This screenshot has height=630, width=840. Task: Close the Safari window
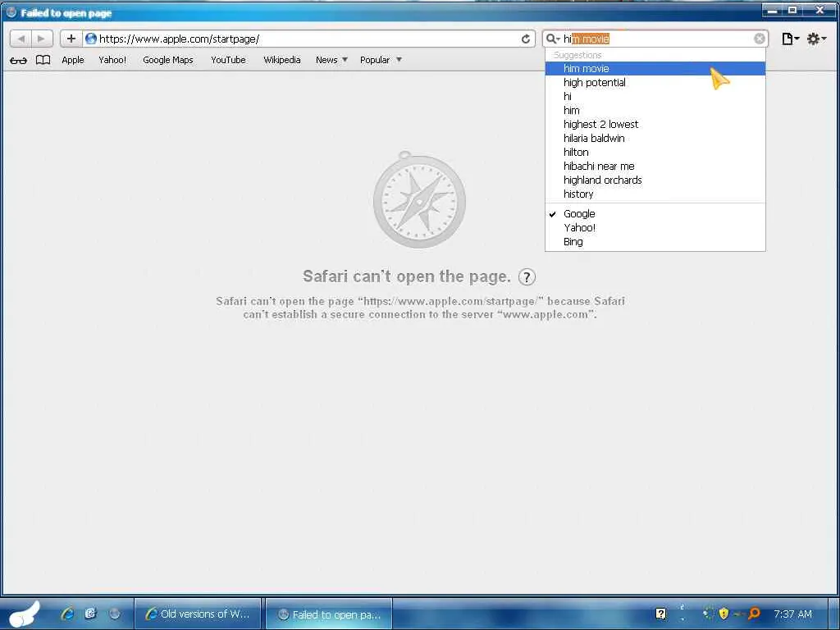819,10
